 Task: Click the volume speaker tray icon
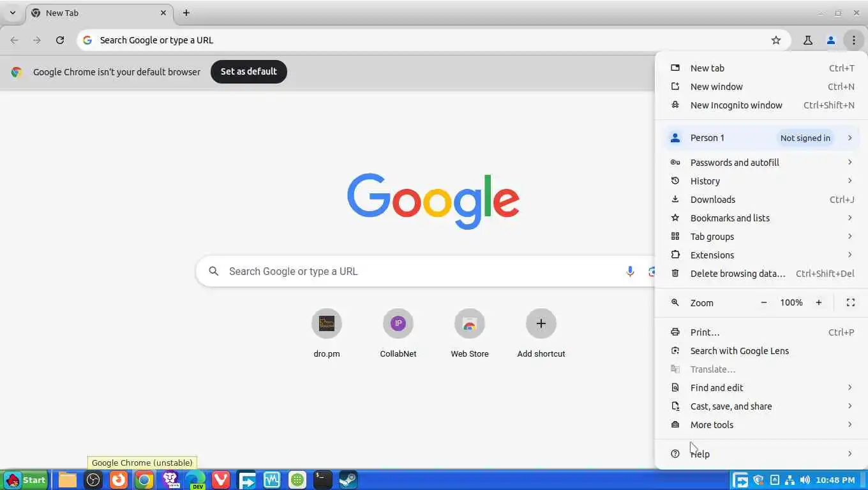805,480
